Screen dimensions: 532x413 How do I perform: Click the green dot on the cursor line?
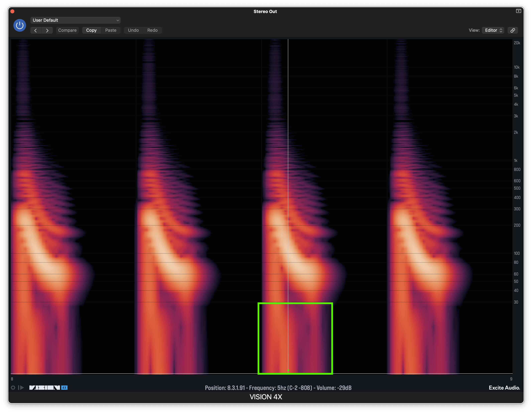pyautogui.click(x=288, y=370)
